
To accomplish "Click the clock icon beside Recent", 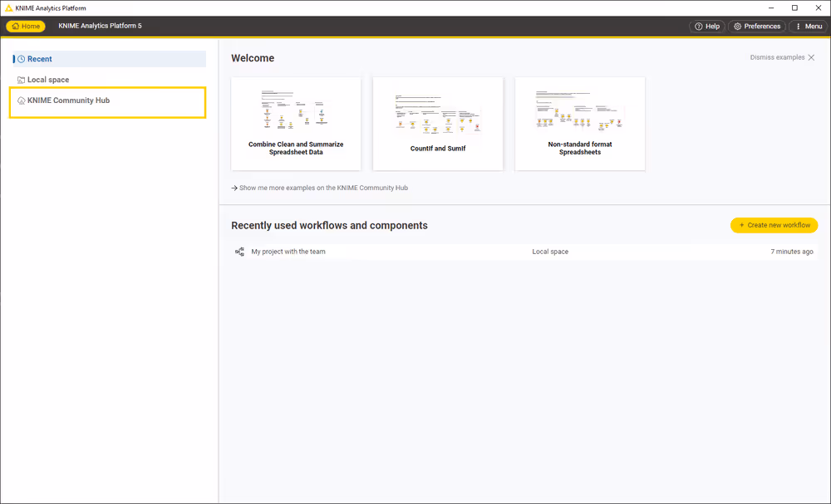I will 21,59.
